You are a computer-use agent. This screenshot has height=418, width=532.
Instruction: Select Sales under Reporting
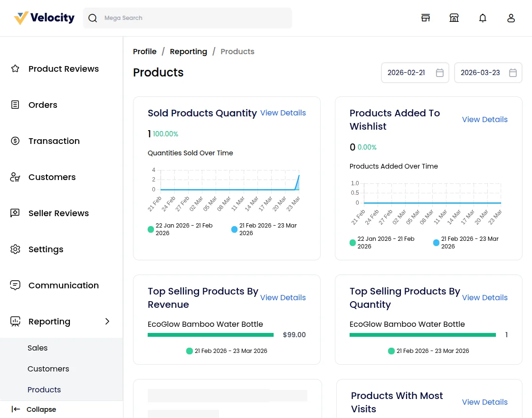38,348
